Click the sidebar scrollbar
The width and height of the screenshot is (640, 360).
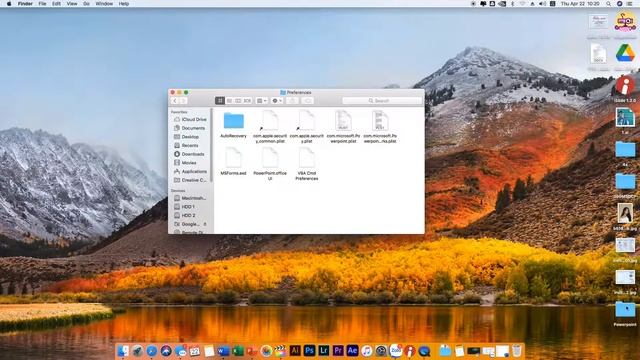pyautogui.click(x=211, y=145)
